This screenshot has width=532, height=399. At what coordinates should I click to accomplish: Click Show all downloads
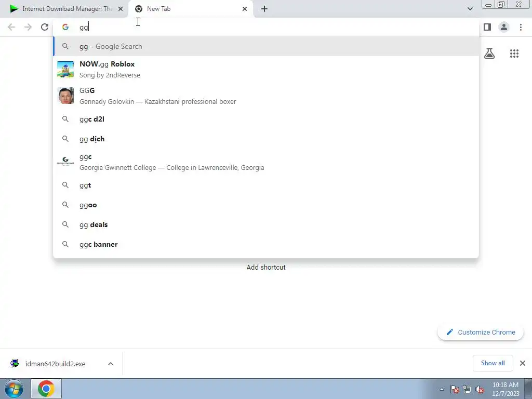click(x=493, y=363)
